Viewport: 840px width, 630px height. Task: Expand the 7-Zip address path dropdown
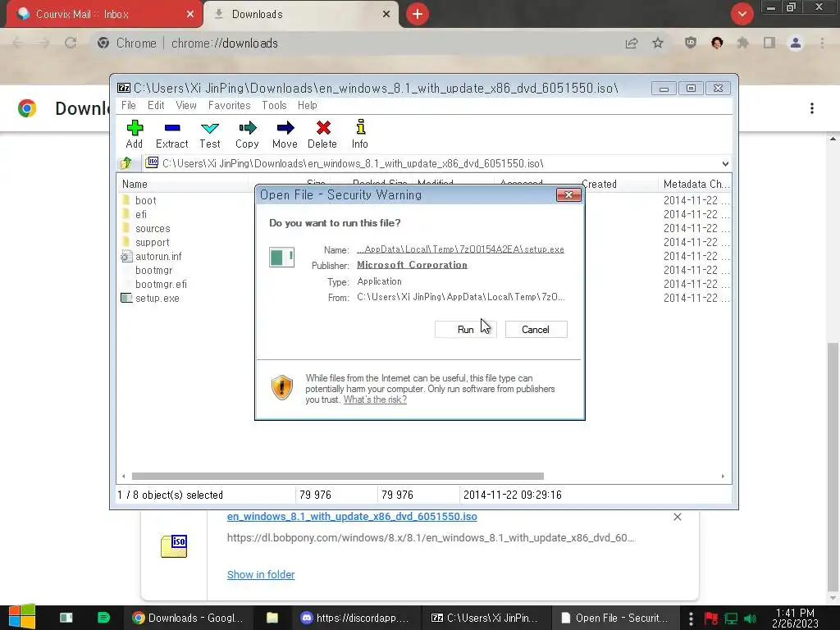pos(725,163)
